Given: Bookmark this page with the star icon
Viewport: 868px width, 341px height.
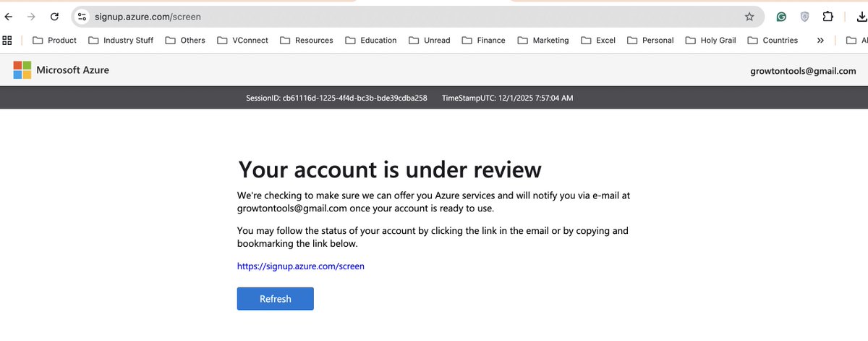Looking at the screenshot, I should point(749,16).
